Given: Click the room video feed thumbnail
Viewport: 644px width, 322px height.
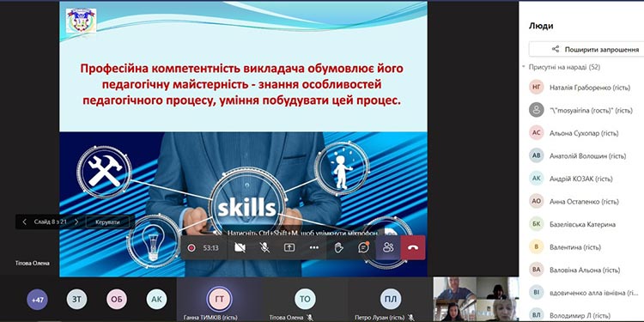Looking at the screenshot, I should pos(476,300).
